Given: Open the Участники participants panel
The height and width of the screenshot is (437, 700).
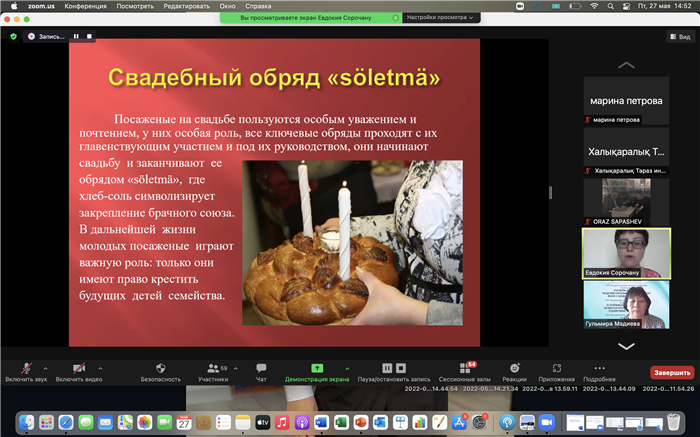Looking at the screenshot, I should pyautogui.click(x=212, y=371).
